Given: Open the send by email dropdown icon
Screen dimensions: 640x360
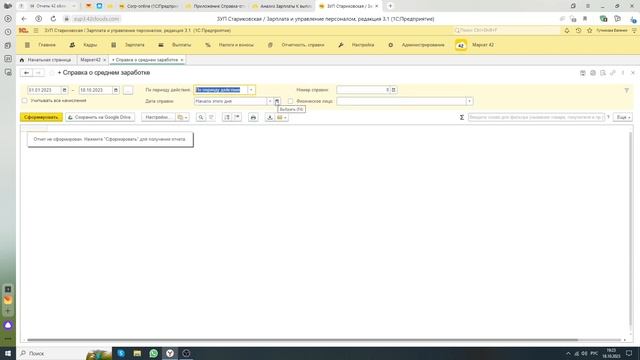Looking at the screenshot, I should pyautogui.click(x=282, y=117).
